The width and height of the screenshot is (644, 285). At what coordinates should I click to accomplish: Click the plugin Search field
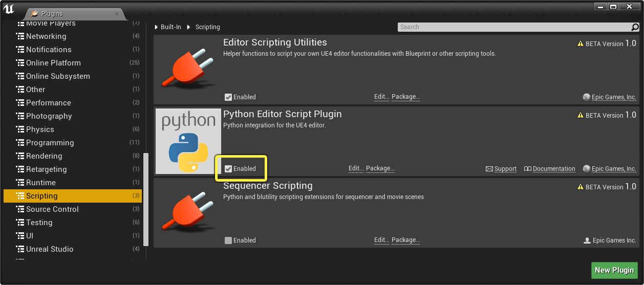(x=514, y=27)
